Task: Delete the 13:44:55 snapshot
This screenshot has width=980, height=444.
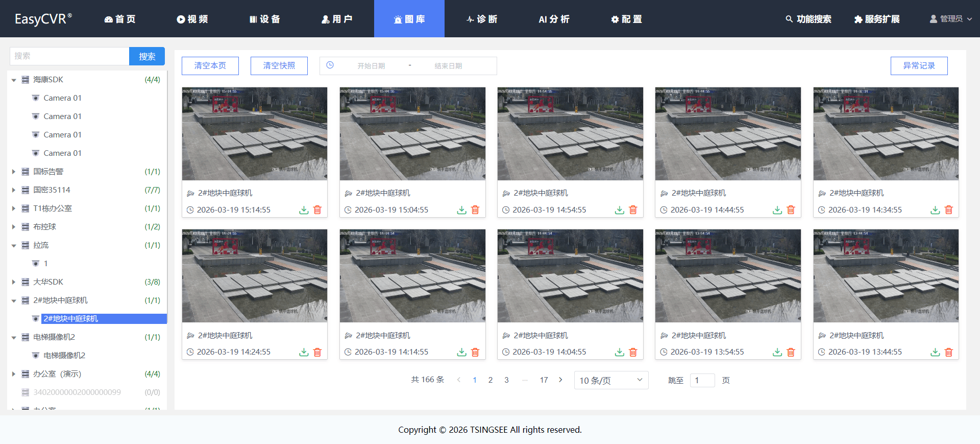Action: tap(949, 352)
